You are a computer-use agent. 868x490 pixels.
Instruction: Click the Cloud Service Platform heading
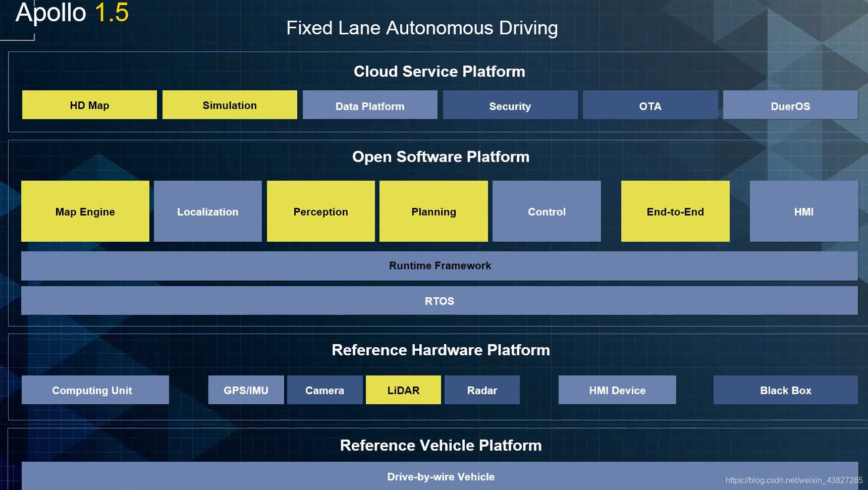(440, 72)
